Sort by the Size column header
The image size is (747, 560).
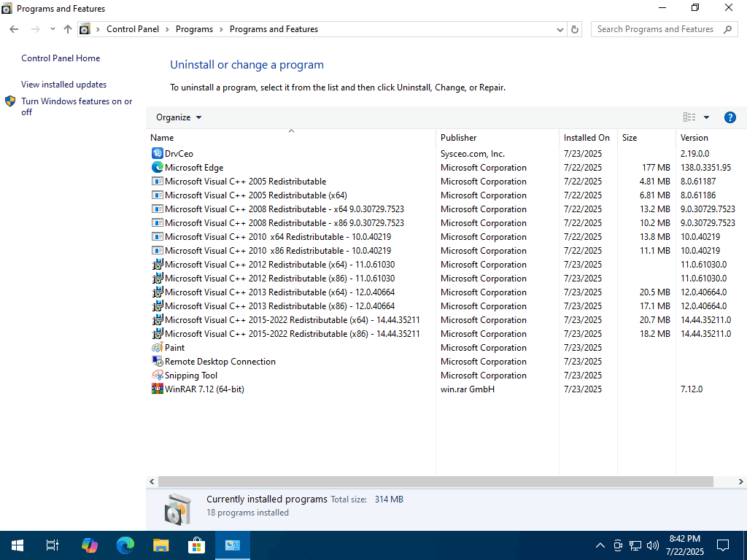(x=646, y=137)
